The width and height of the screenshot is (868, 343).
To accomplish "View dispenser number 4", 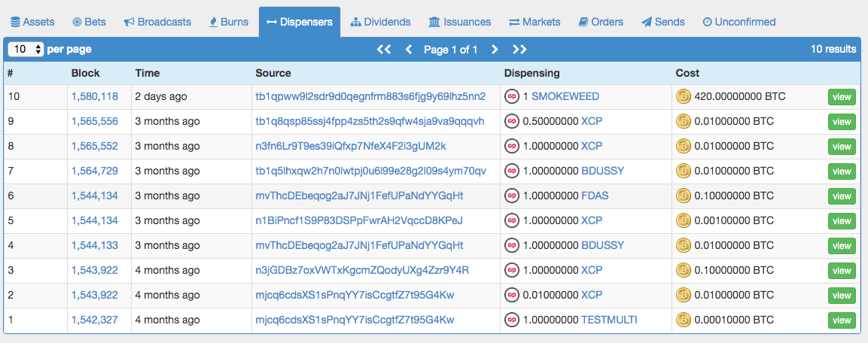I will click(x=842, y=246).
